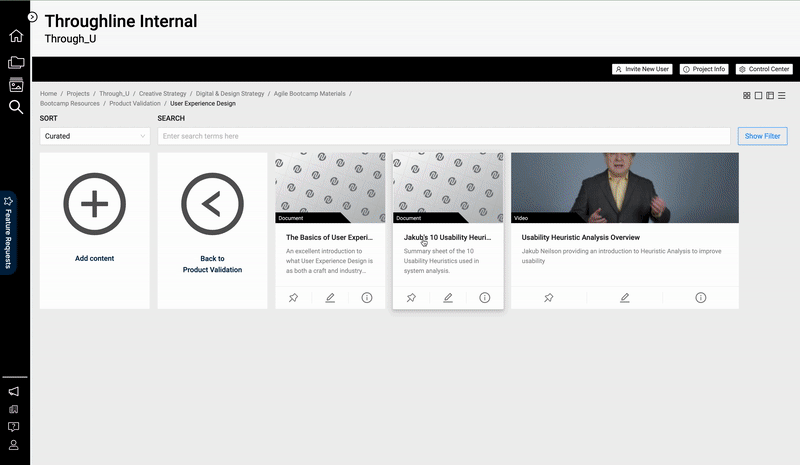
Task: Click the Add content plus card
Action: point(94,204)
